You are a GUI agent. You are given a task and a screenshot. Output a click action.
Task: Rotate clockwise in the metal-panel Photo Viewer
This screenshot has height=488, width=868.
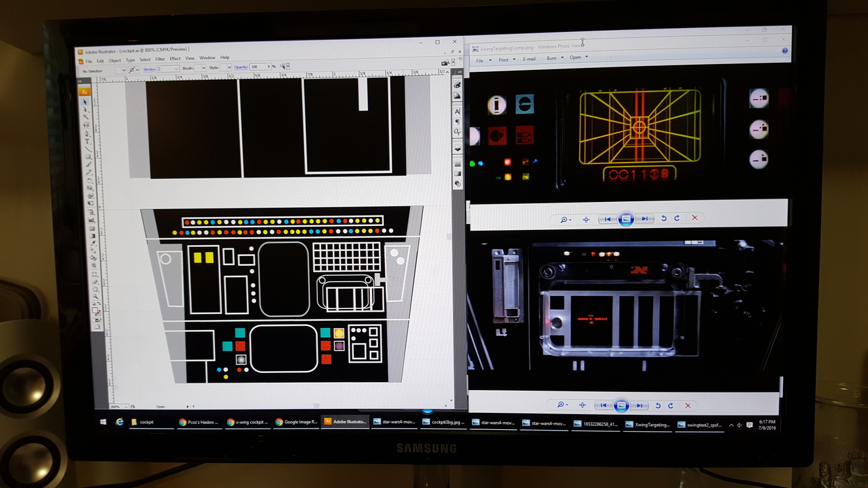pos(671,405)
